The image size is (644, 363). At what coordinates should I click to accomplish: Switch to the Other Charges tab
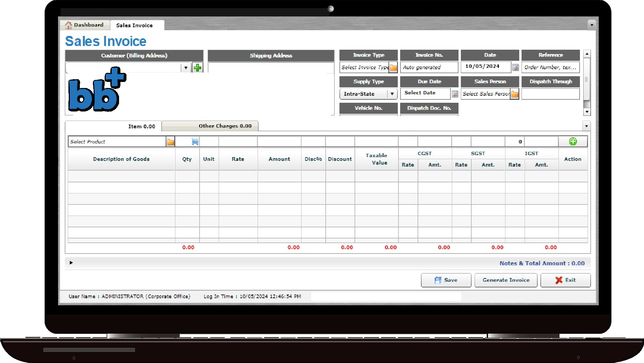coord(225,126)
